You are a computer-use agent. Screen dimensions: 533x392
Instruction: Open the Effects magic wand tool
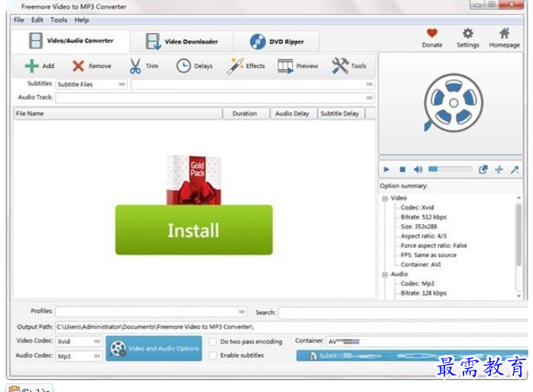(x=246, y=66)
